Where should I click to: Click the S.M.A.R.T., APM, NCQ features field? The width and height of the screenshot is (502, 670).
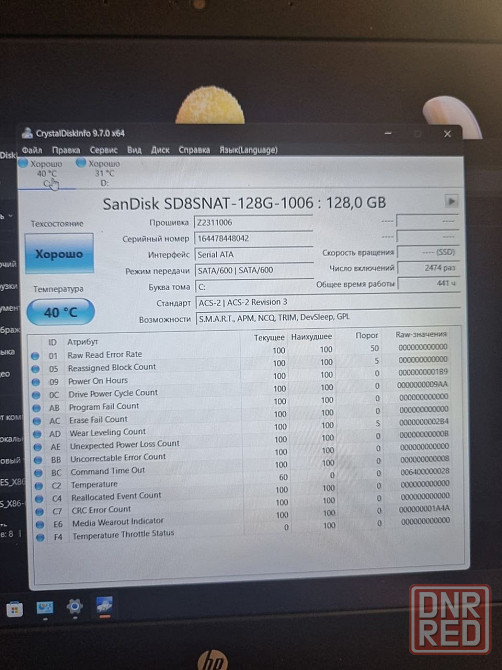click(328, 317)
